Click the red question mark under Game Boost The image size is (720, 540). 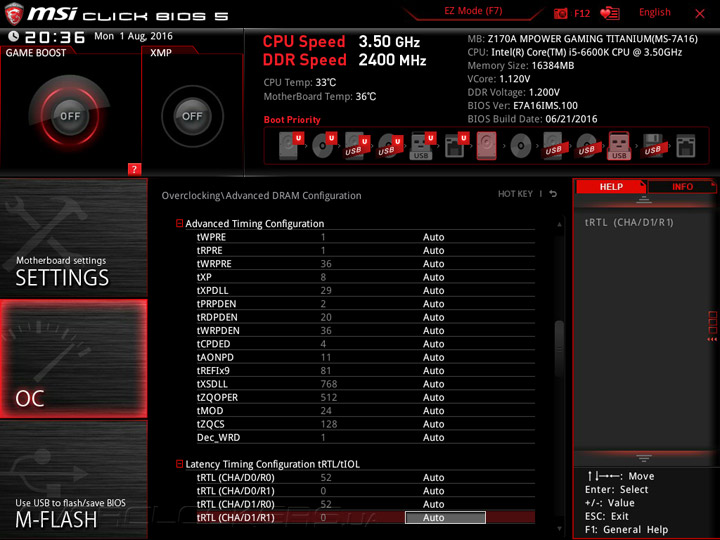pos(134,169)
